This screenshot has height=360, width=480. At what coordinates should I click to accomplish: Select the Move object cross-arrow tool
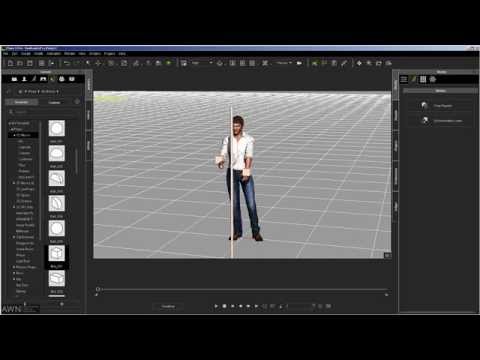point(98,63)
